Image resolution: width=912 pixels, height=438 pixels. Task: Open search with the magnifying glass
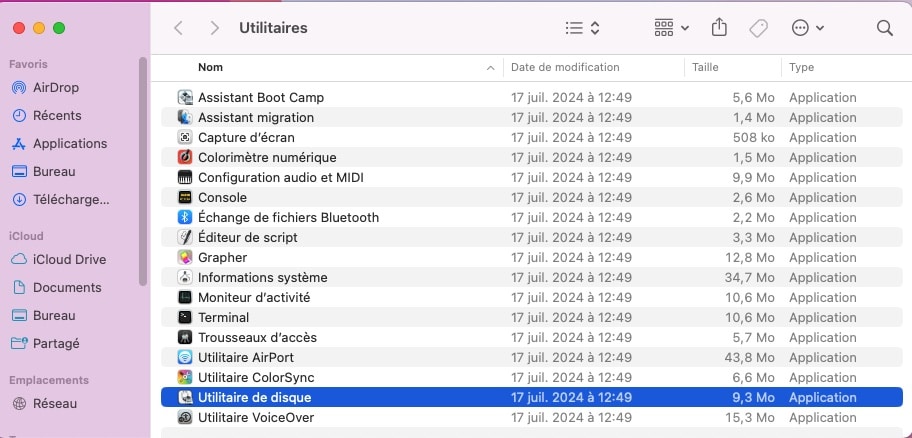click(884, 28)
